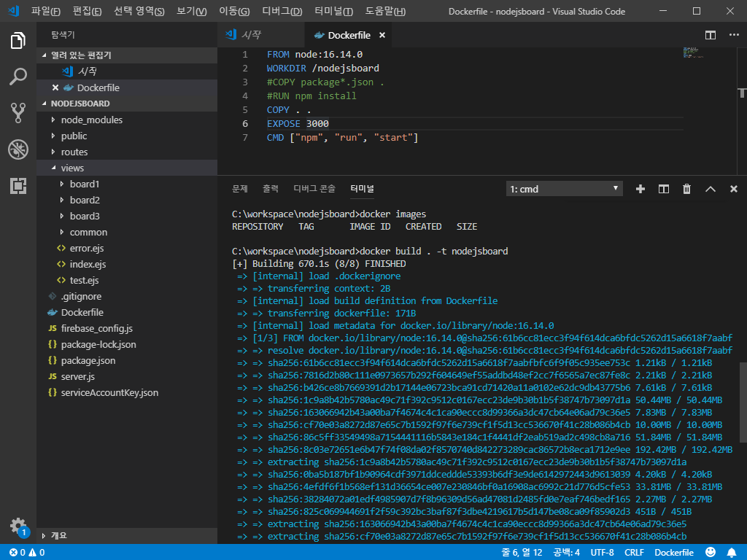Expand the node_modules folder
This screenshot has width=747, height=560.
[127, 120]
